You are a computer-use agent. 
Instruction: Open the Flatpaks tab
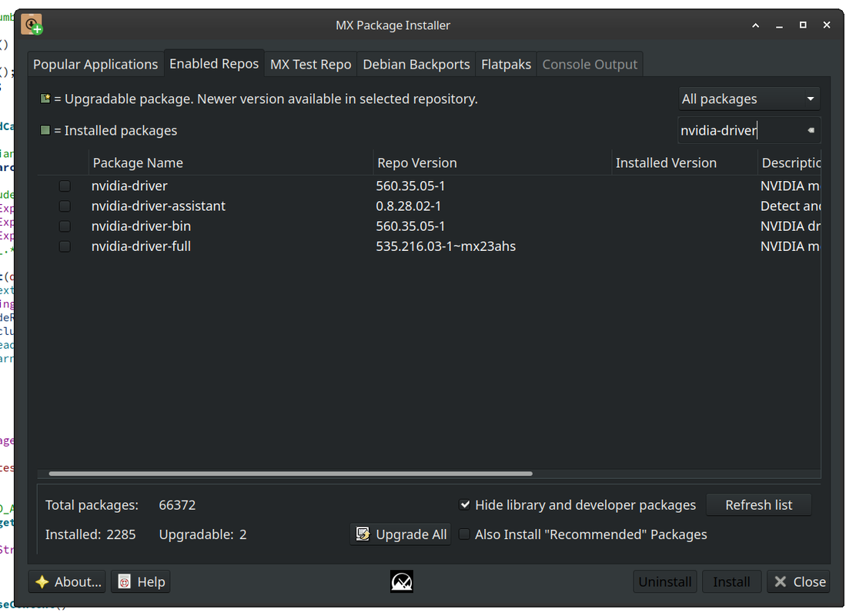click(506, 65)
